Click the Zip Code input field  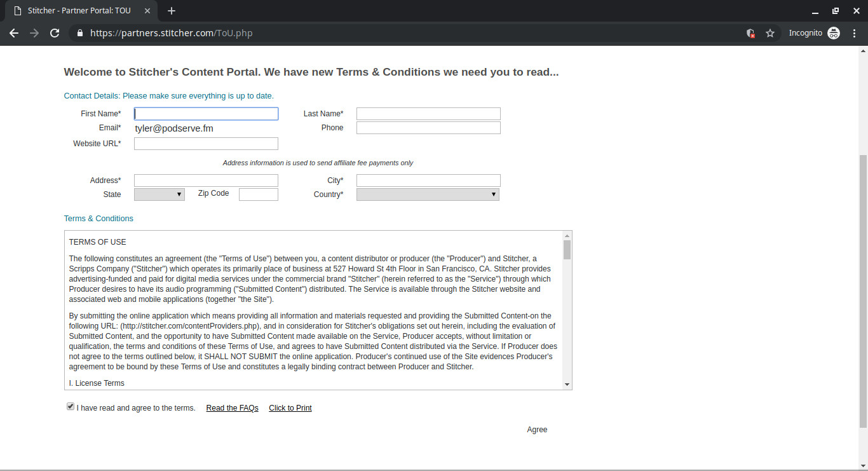point(259,195)
